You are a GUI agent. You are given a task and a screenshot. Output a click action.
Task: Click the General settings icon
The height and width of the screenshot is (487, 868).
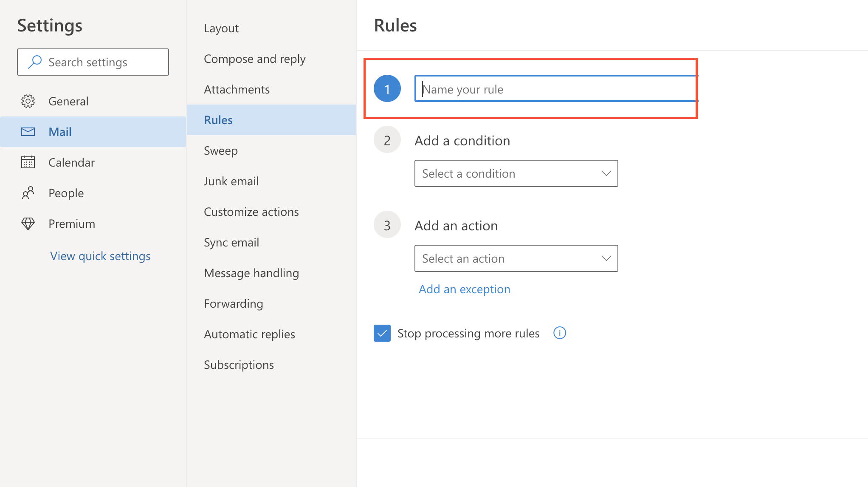pos(28,100)
